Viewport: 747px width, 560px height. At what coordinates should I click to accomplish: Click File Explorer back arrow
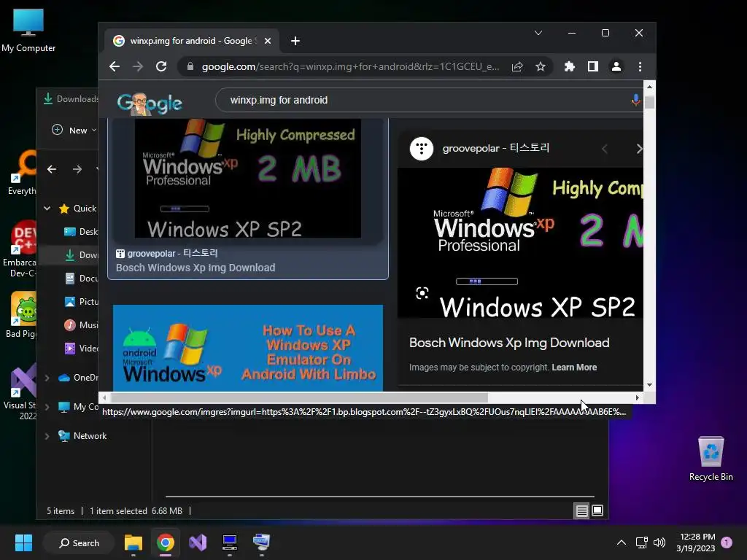52,169
